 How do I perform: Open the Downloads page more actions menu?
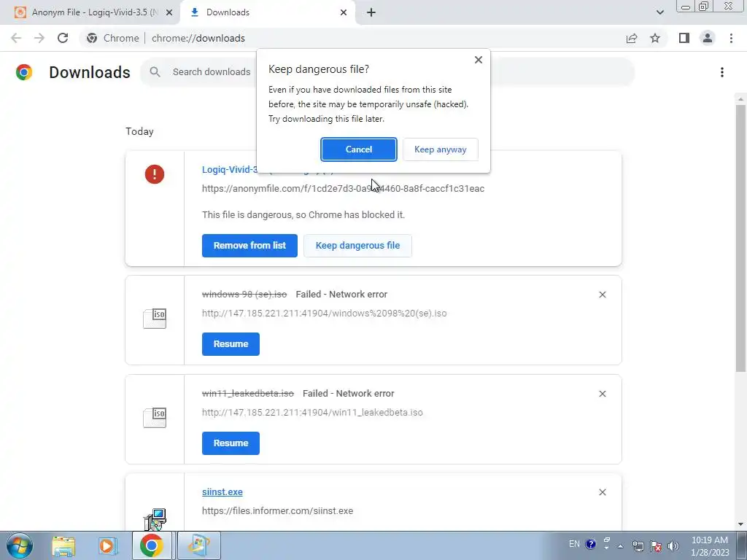[722, 72]
